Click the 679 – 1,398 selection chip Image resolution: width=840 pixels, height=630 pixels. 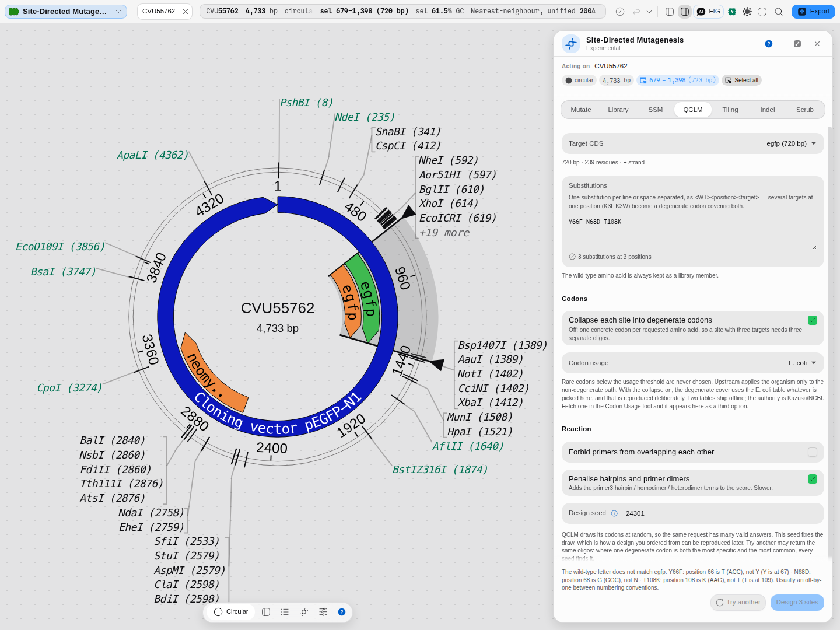click(x=677, y=80)
